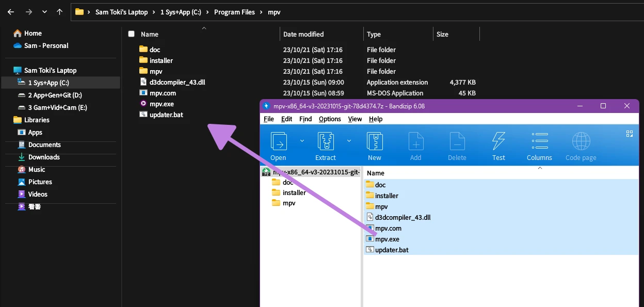Click the New archive icon in Bandizip
This screenshot has height=307, width=644.
pyautogui.click(x=375, y=146)
